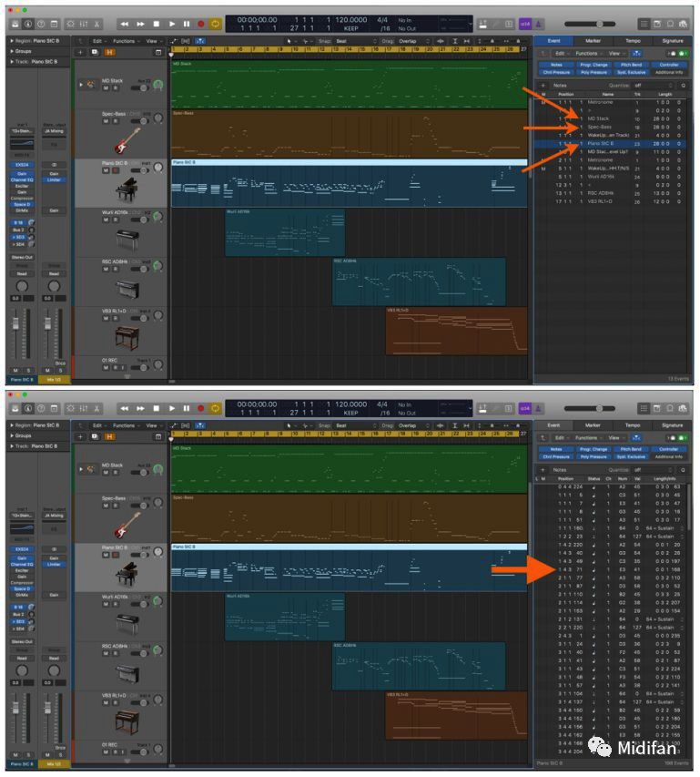Image resolution: width=700 pixels, height=777 pixels.
Task: Switch to Signature tab in top window
Action: pyautogui.click(x=673, y=41)
